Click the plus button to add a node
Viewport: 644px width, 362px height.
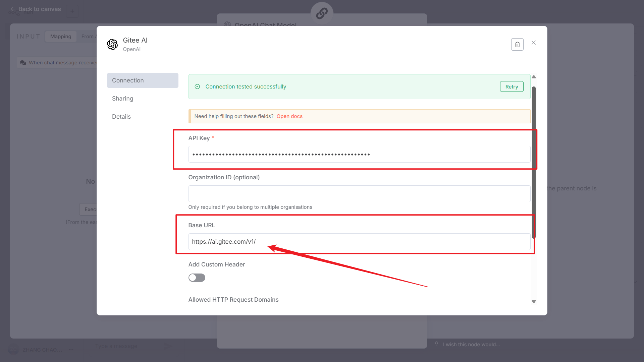pyautogui.click(x=72, y=11)
